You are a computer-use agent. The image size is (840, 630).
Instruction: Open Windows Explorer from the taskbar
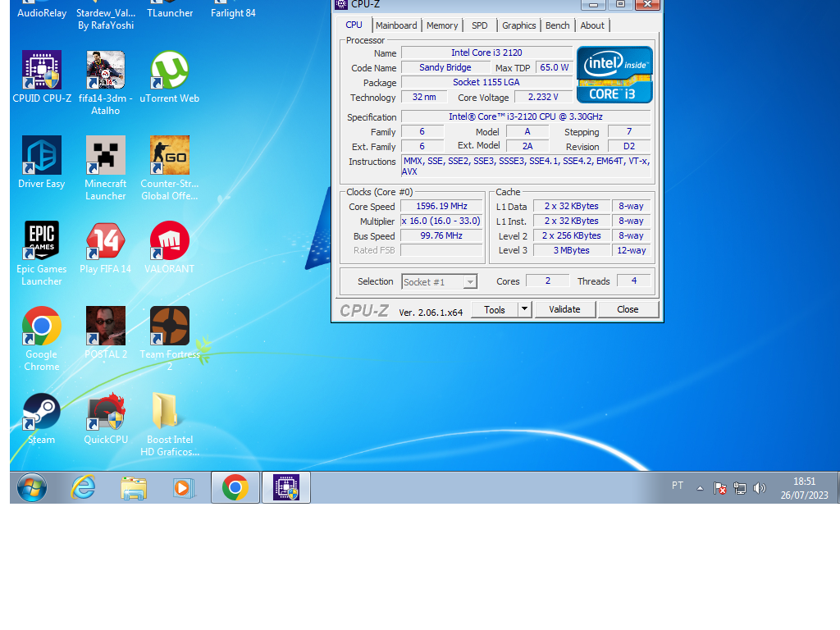pos(134,487)
